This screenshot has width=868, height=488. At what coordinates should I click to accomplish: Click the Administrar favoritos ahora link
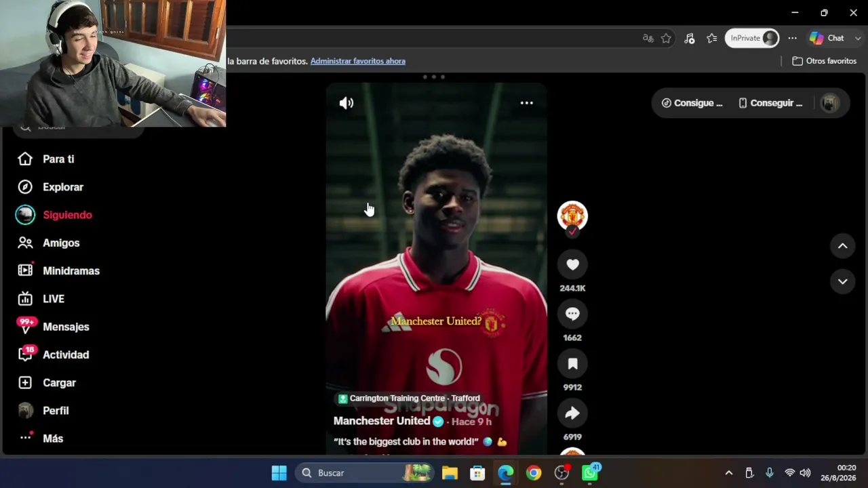(x=358, y=61)
